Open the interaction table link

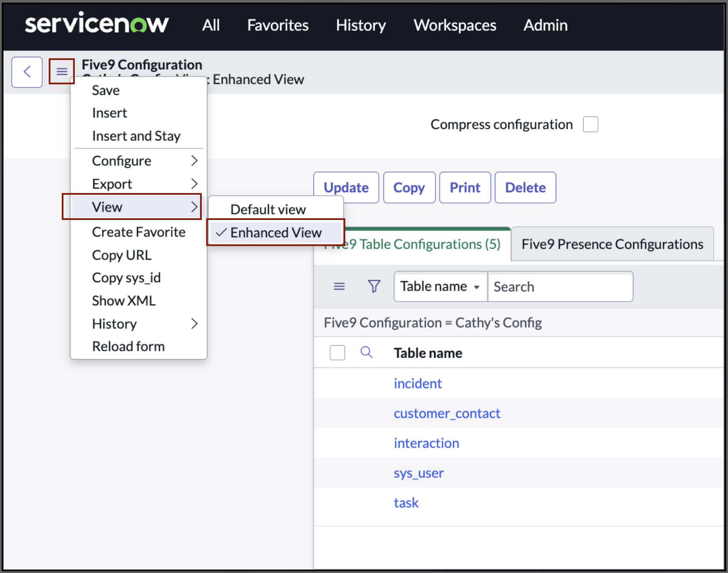427,443
